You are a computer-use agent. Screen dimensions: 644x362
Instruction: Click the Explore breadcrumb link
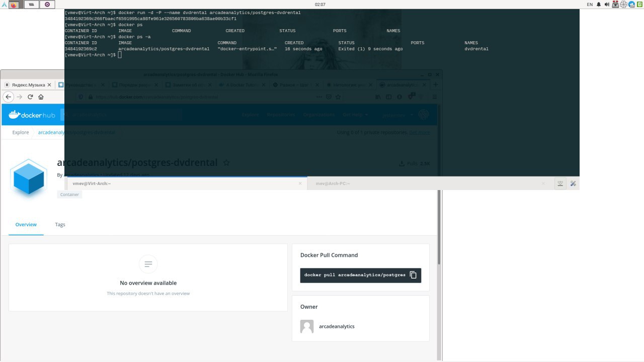(21, 132)
